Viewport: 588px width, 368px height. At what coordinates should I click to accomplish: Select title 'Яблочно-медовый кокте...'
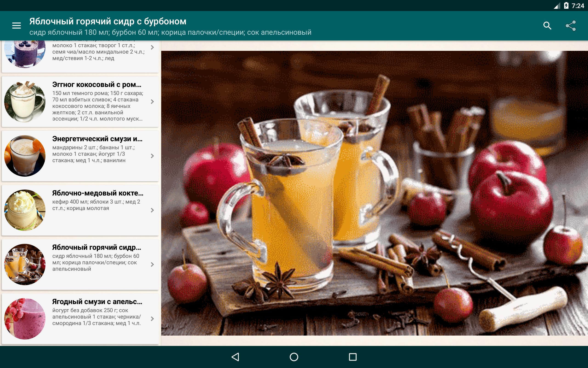pos(98,193)
